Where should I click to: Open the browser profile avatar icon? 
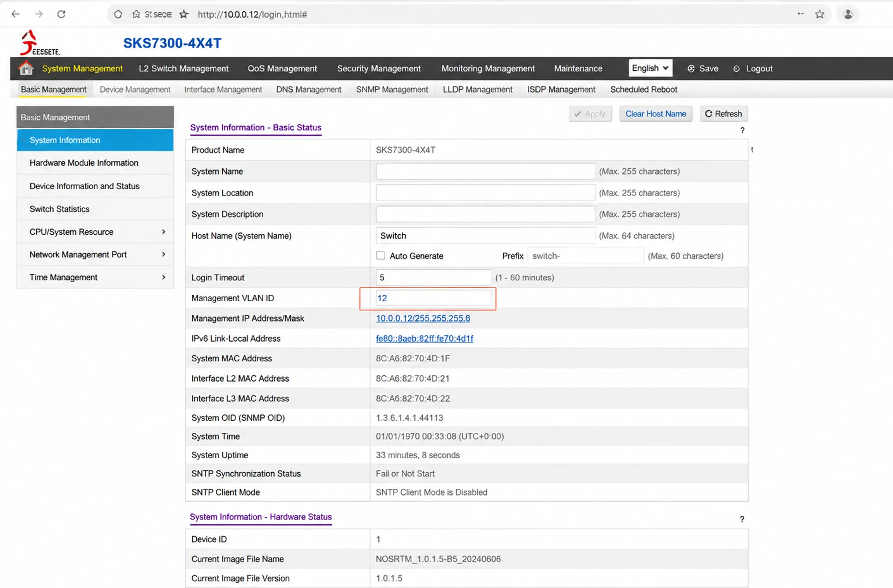pyautogui.click(x=848, y=14)
